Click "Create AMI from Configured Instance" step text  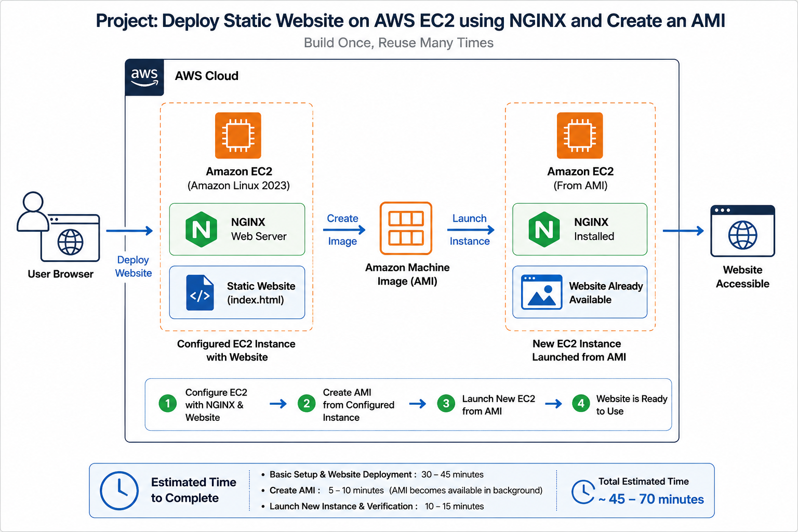358,405
